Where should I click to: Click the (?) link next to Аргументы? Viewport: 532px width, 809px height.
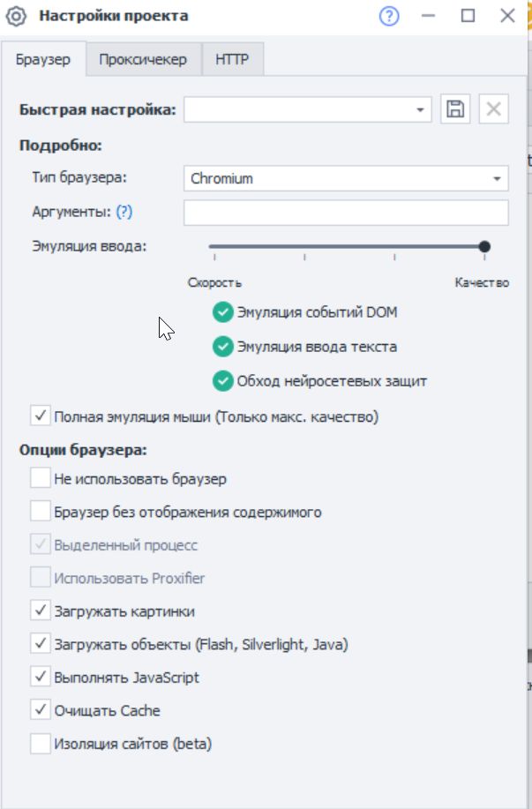click(x=124, y=212)
